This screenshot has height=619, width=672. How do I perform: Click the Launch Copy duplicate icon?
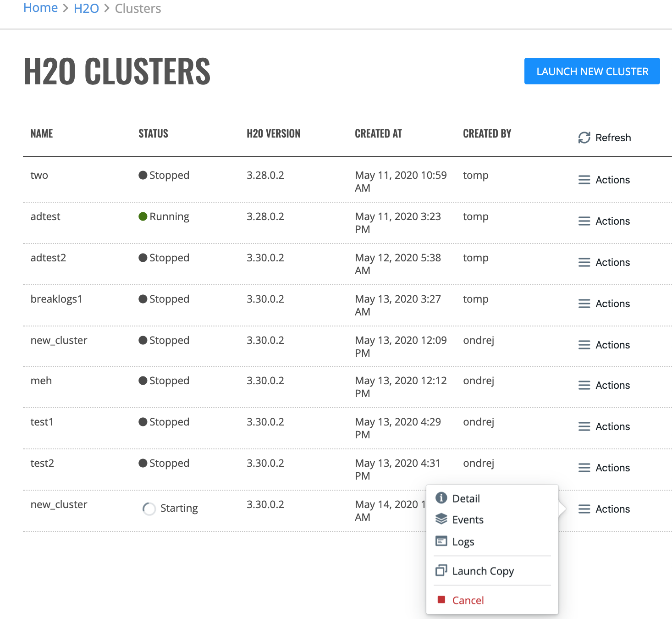click(x=441, y=570)
